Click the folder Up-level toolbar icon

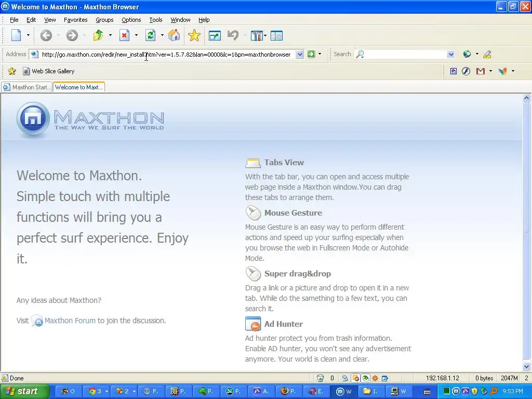(98, 35)
